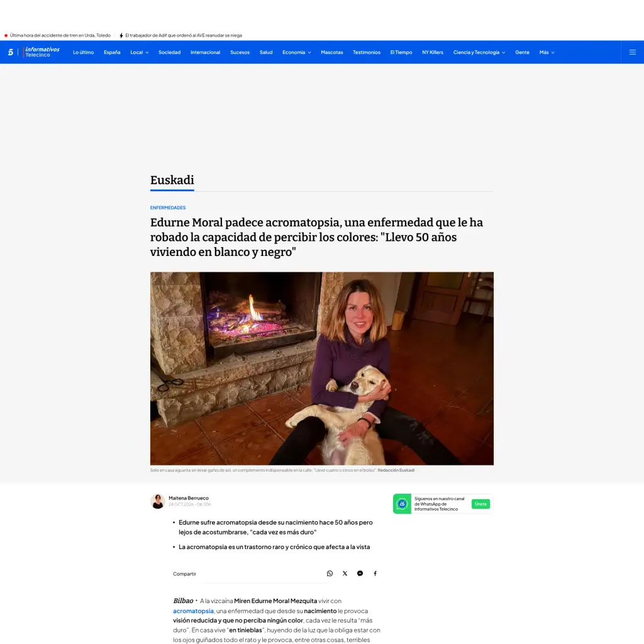Click the fireplace article photo
The height and width of the screenshot is (644, 644).
pos(321,369)
